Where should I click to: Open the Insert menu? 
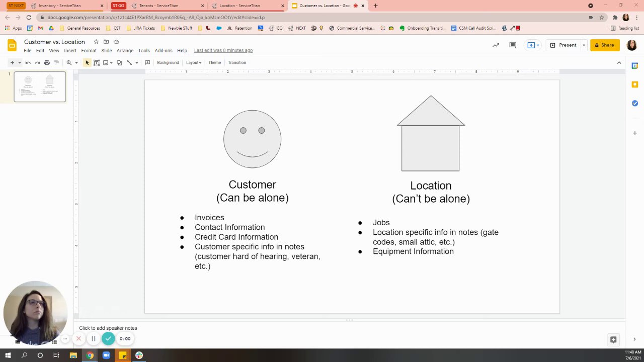tap(70, 51)
